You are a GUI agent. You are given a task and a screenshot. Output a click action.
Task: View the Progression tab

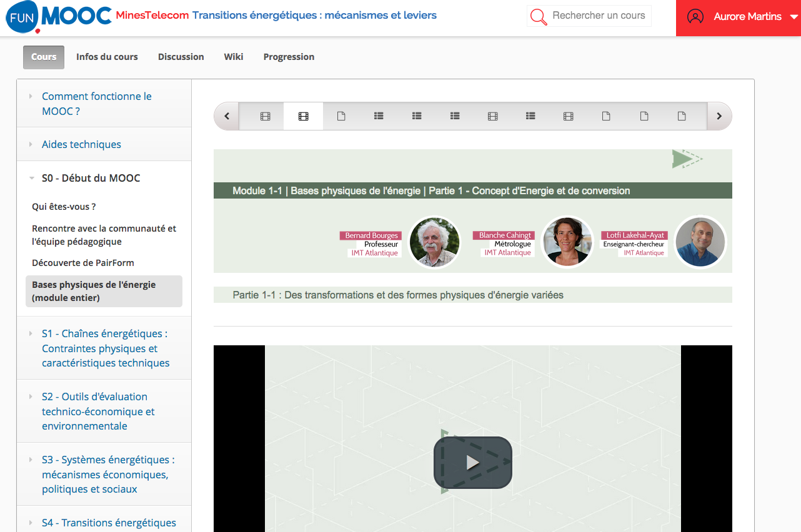click(289, 57)
